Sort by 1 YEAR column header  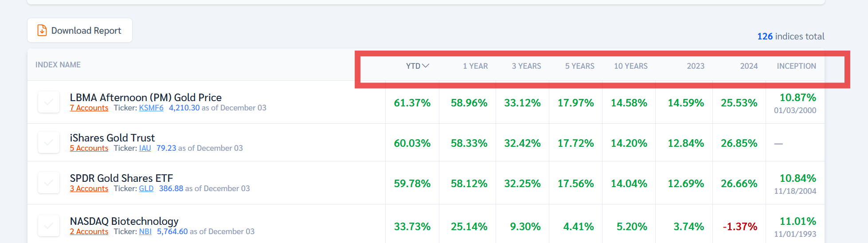(475, 66)
